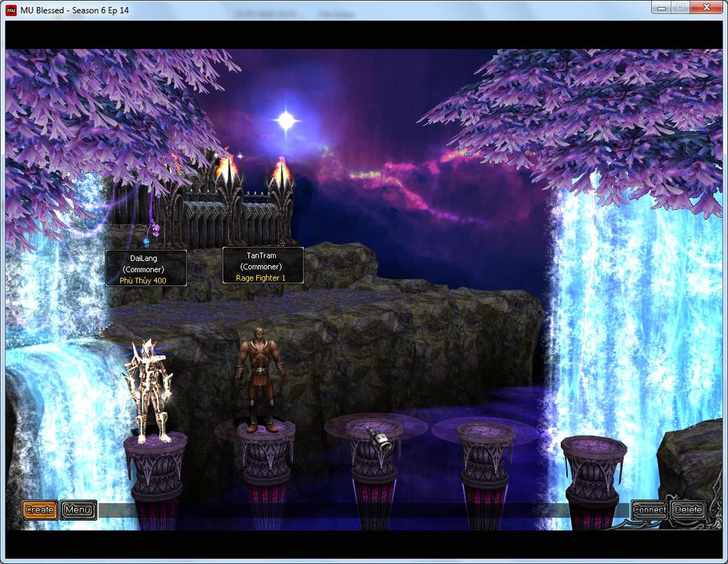
Task: Click the 'MU Blessed - Season 6 Ep 14' title
Action: pos(75,10)
